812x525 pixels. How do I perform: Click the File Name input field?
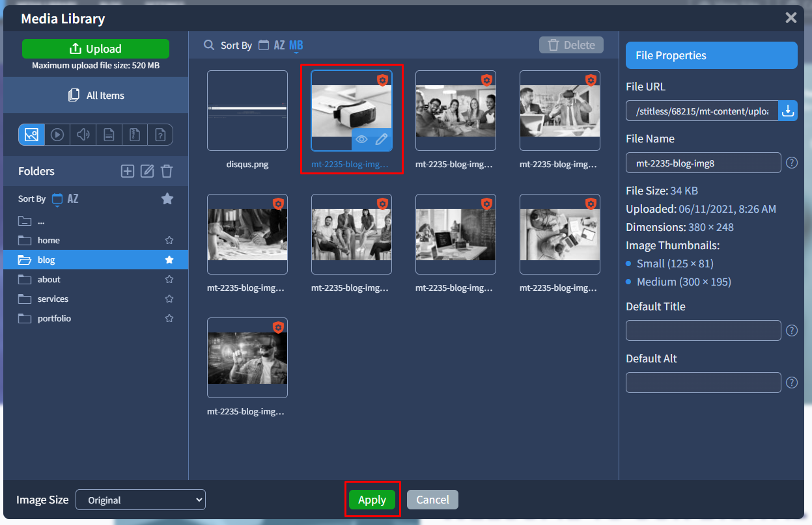coord(703,163)
